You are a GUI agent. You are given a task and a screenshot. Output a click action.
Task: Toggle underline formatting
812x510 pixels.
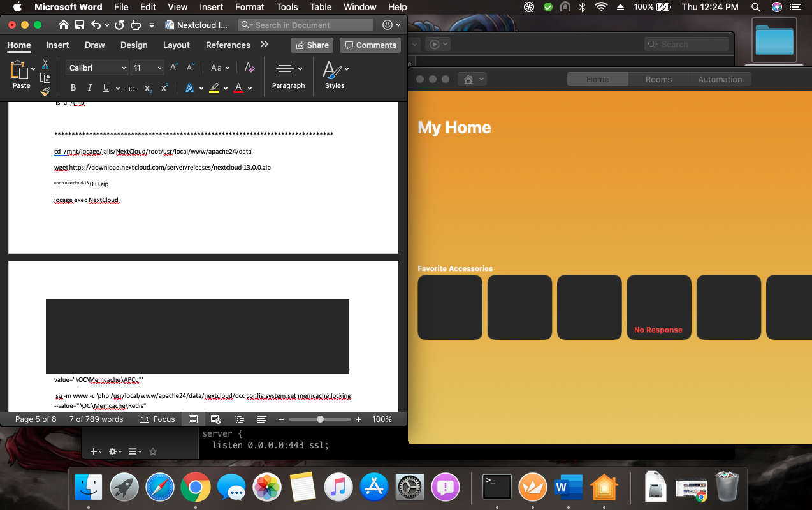click(x=106, y=88)
